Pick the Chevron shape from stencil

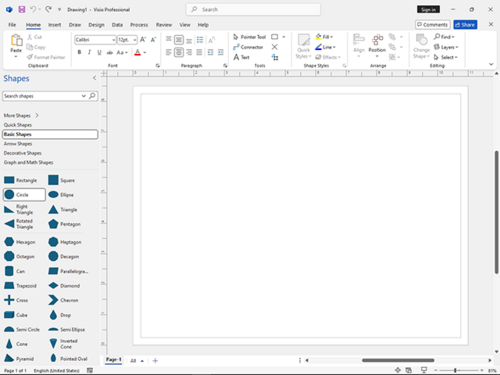point(63,300)
